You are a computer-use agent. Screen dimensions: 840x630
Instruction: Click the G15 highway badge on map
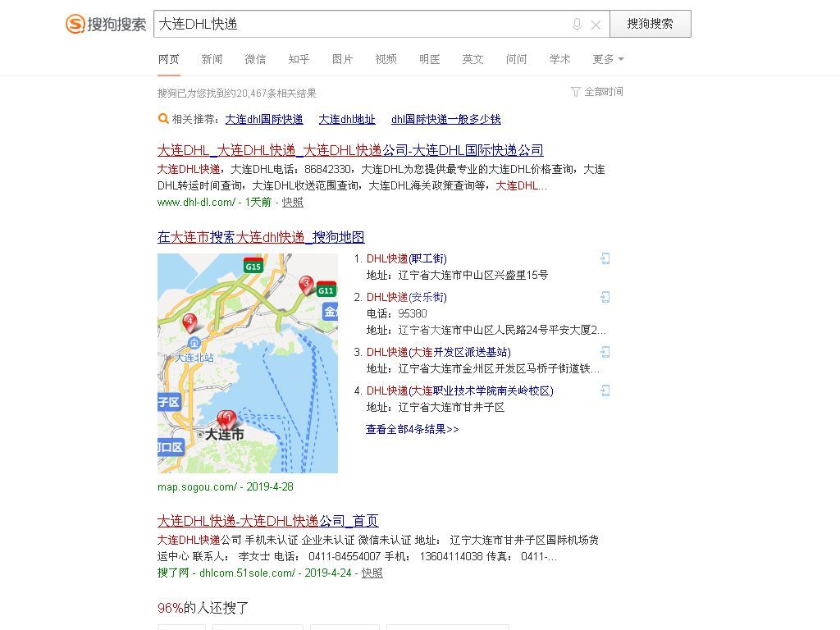253,267
